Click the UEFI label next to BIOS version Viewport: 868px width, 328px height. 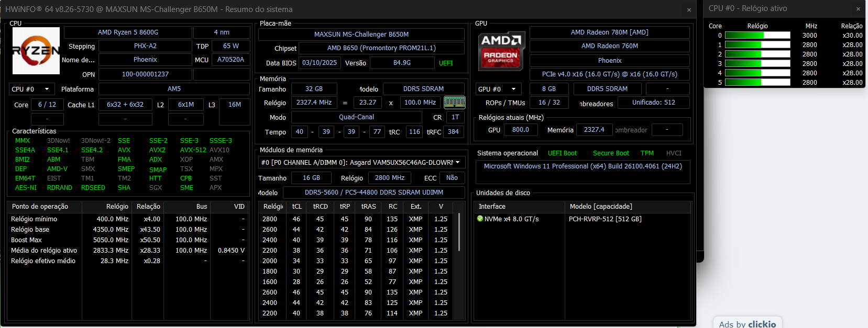click(x=446, y=63)
